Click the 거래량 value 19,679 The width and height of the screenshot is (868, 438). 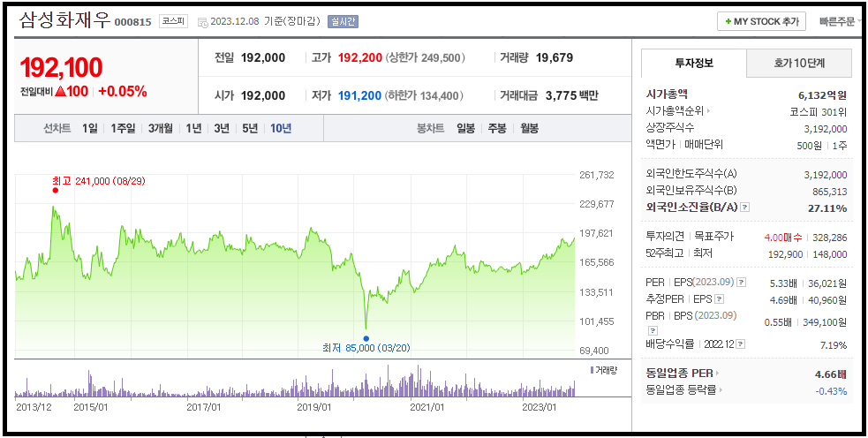tap(555, 57)
